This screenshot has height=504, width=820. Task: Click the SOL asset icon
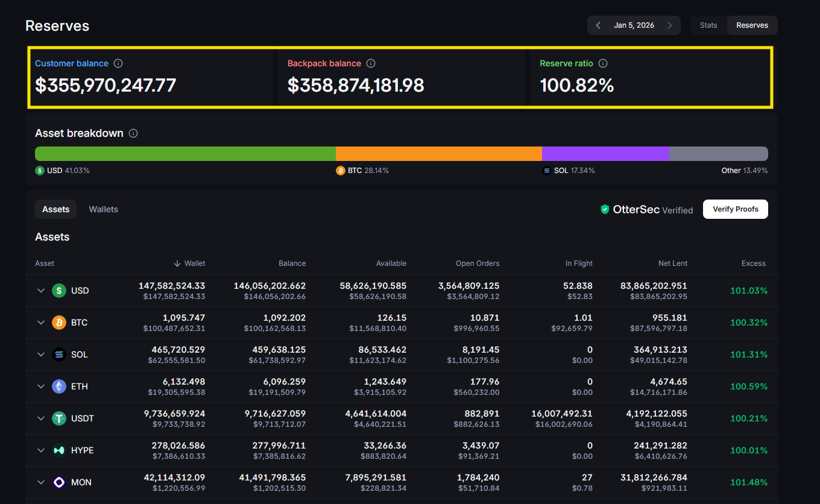coord(58,354)
